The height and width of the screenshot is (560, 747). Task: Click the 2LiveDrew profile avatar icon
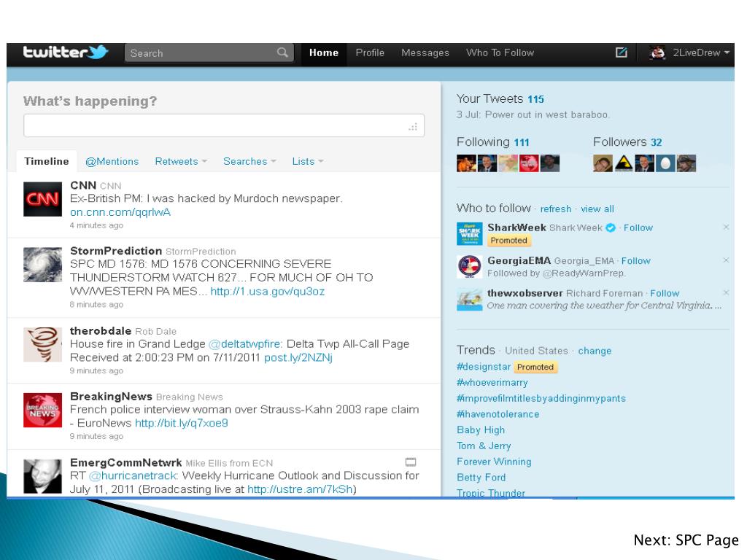coord(658,52)
